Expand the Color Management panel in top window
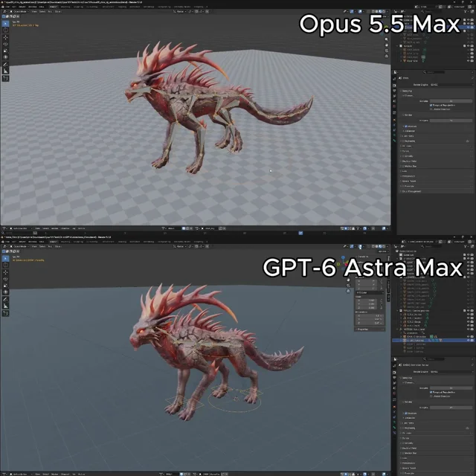Screen dimensions: 476x476 (x=411, y=191)
